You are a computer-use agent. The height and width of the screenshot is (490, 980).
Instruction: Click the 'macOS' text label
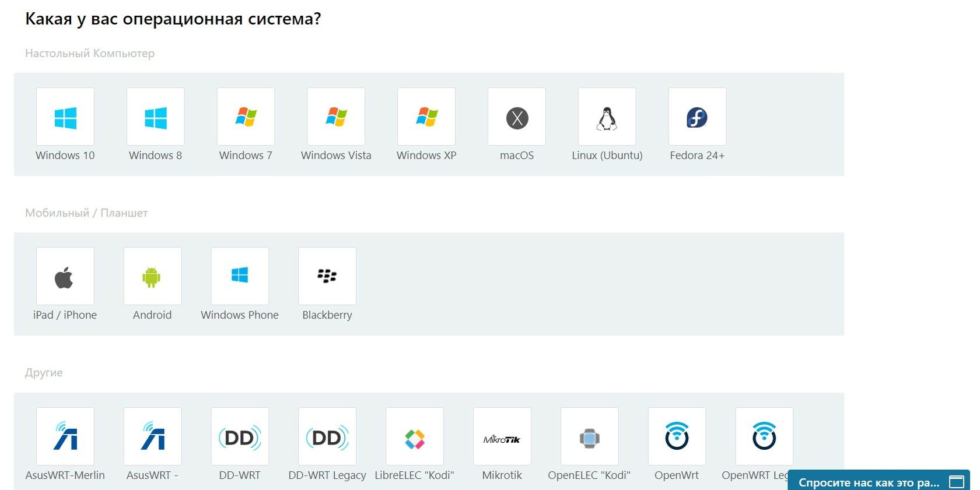[517, 155]
